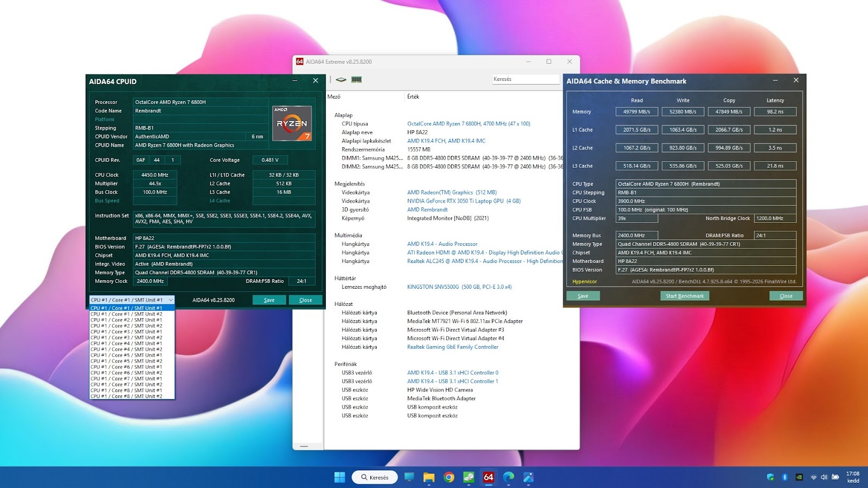Collapse the CPU core selection dropdown
The width and height of the screenshot is (868, 488).
pos(170,300)
